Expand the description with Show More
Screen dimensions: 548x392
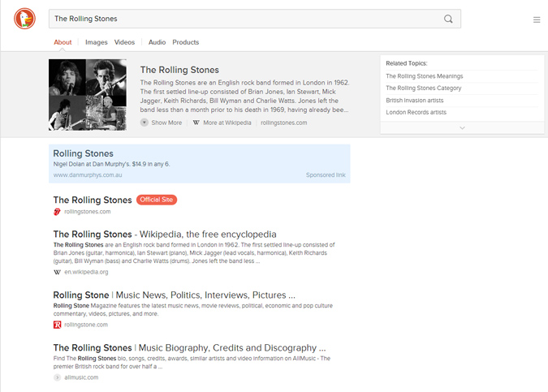click(161, 123)
